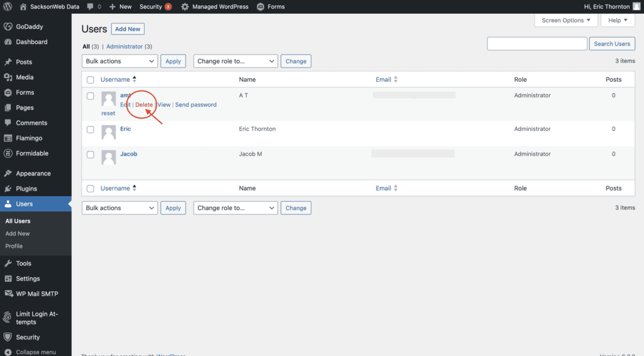
Task: Show the All users filter
Action: click(86, 47)
